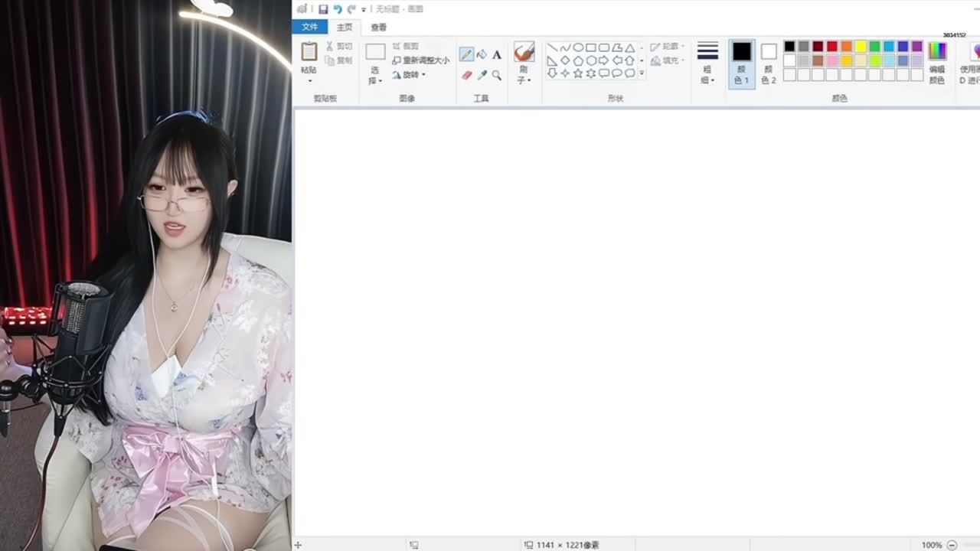The height and width of the screenshot is (551, 980).
Task: Click 重新调整大小 (Resize) button
Action: point(421,60)
